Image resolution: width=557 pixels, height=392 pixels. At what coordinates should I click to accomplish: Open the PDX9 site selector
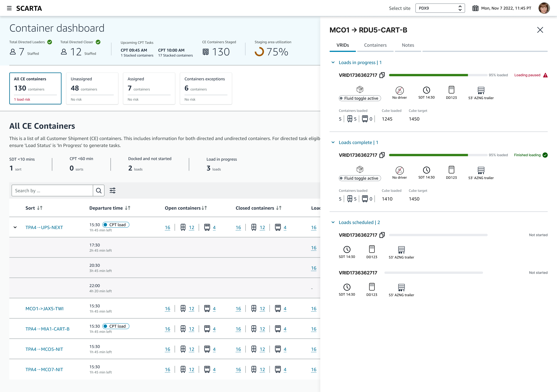440,8
